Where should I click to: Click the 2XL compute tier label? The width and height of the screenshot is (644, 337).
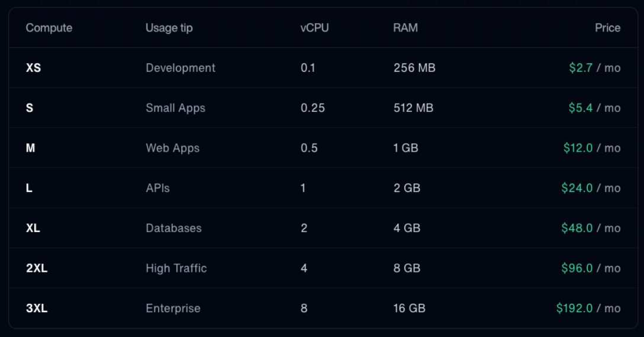[37, 268]
